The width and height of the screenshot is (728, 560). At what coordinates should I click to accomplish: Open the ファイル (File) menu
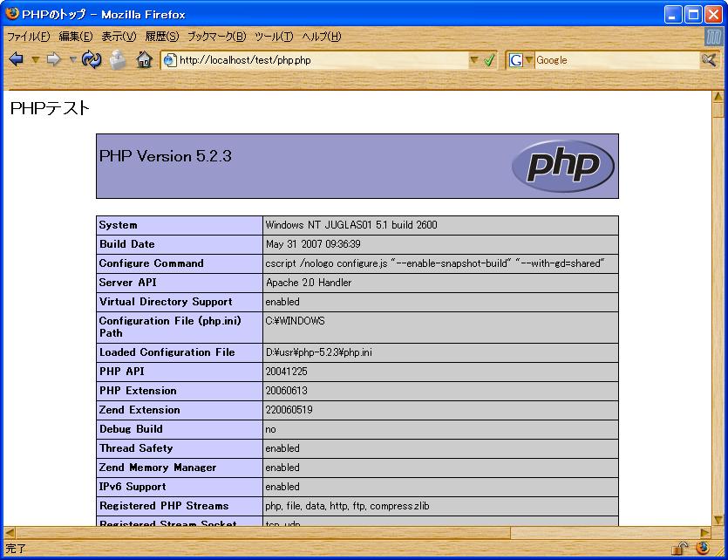pos(28,37)
